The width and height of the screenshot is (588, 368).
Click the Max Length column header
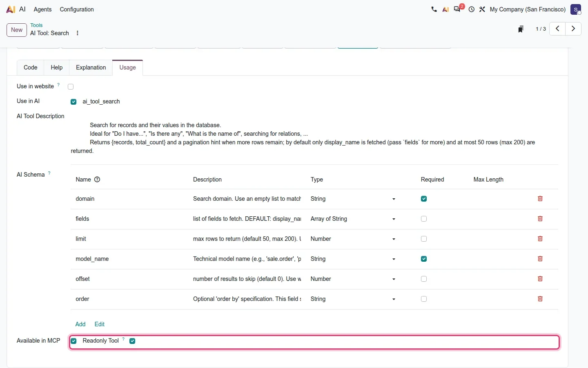488,180
